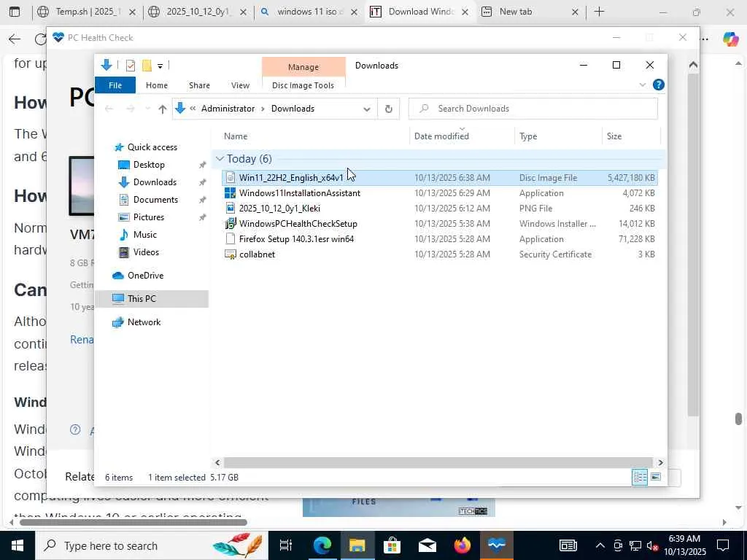Collapse the Today (6) group
Viewport: 747px width, 560px height.
tap(220, 158)
